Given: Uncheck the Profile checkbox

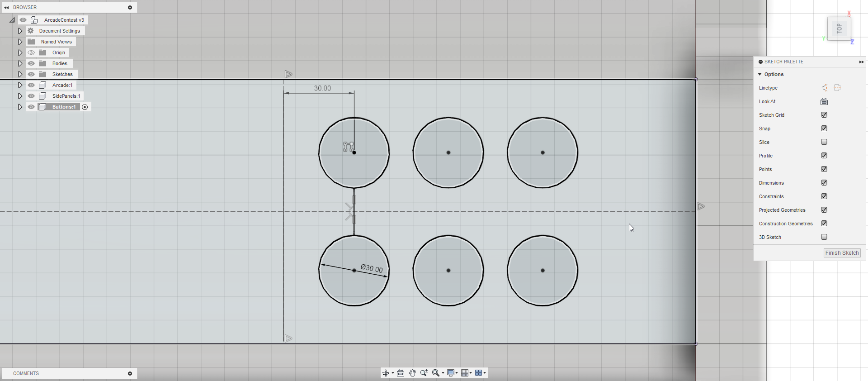Looking at the screenshot, I should [824, 156].
